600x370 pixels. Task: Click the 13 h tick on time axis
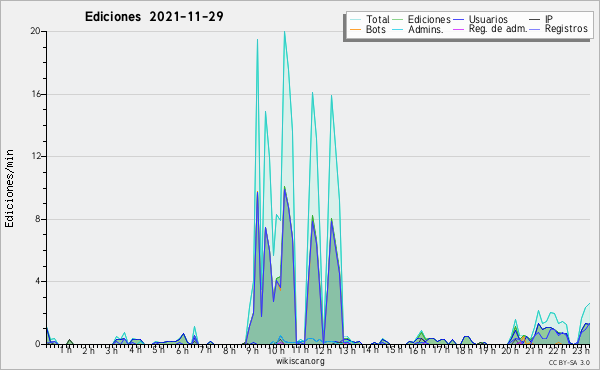[347, 350]
